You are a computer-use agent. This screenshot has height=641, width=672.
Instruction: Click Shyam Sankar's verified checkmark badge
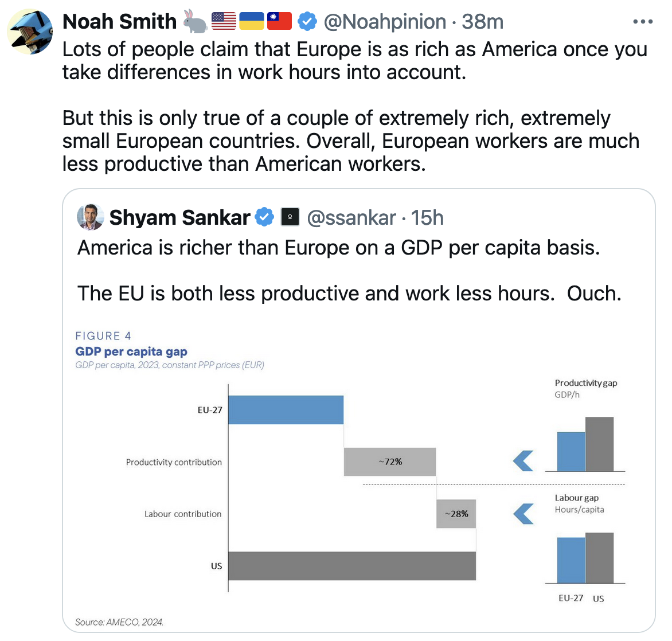(x=264, y=218)
